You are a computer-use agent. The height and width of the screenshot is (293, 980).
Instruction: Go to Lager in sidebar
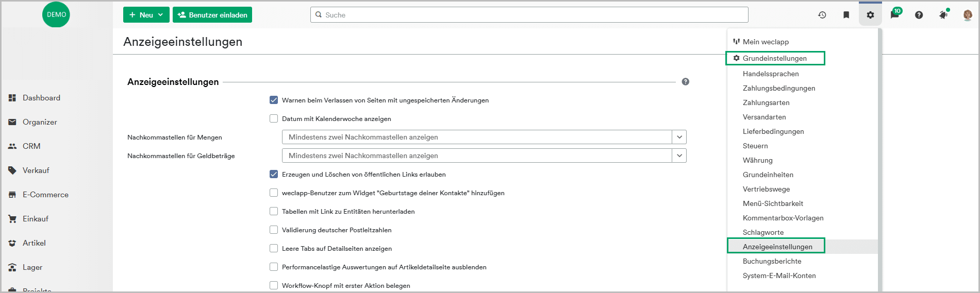coord(32,267)
